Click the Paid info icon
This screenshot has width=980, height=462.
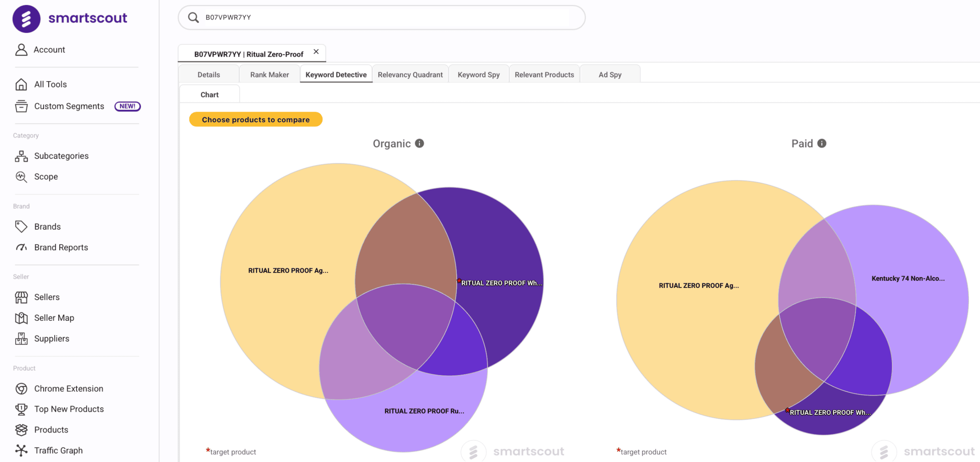coord(822,144)
